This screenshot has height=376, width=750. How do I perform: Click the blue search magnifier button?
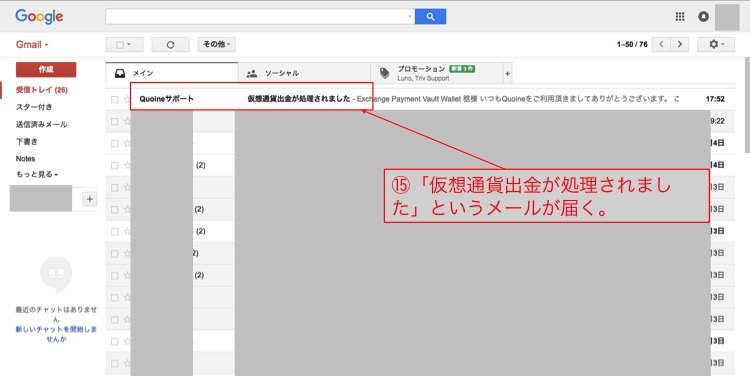(x=430, y=17)
